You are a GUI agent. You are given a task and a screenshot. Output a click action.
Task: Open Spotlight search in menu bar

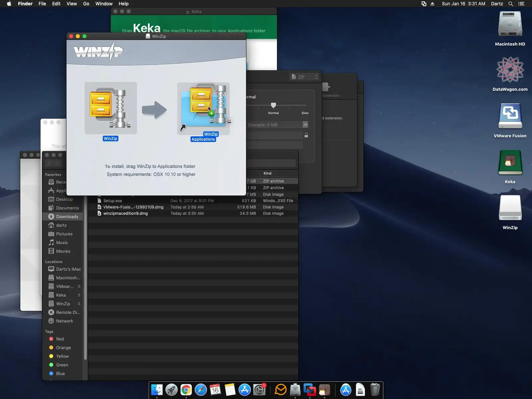pyautogui.click(x=511, y=4)
